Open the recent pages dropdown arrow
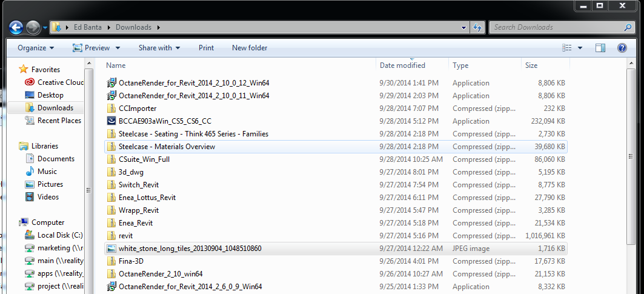Viewport: 644px width, 294px height. [x=44, y=28]
